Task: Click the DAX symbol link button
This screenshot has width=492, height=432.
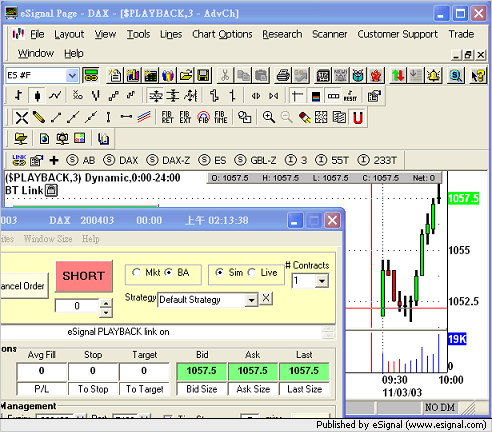Action: pos(121,160)
